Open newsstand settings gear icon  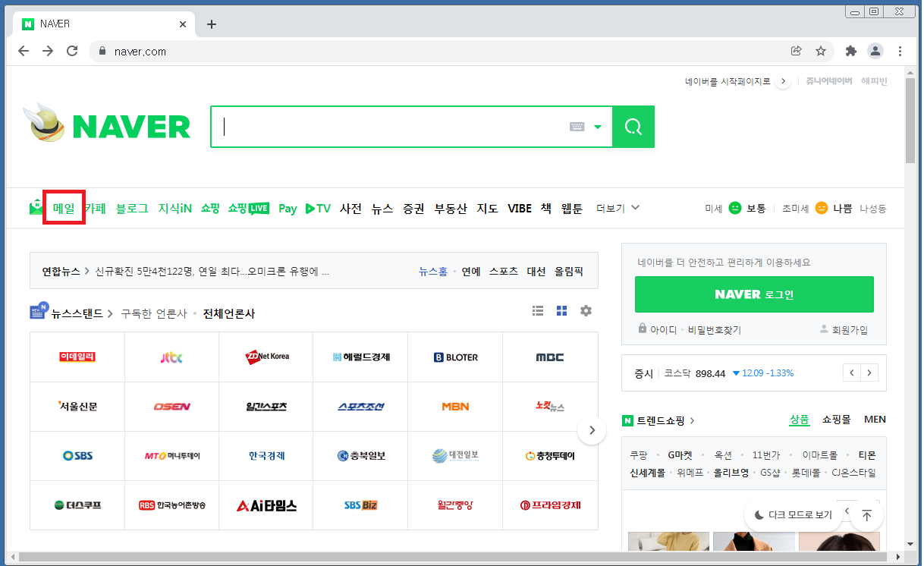pyautogui.click(x=586, y=310)
